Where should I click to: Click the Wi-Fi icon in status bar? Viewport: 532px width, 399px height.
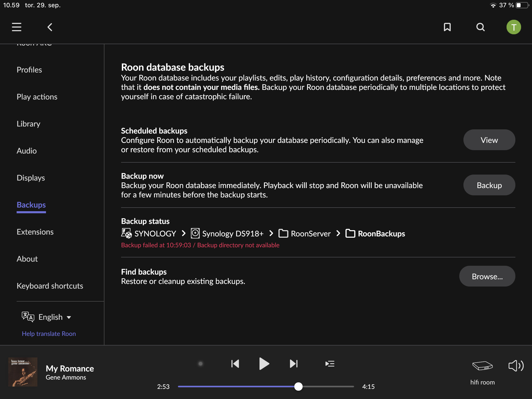493,5
